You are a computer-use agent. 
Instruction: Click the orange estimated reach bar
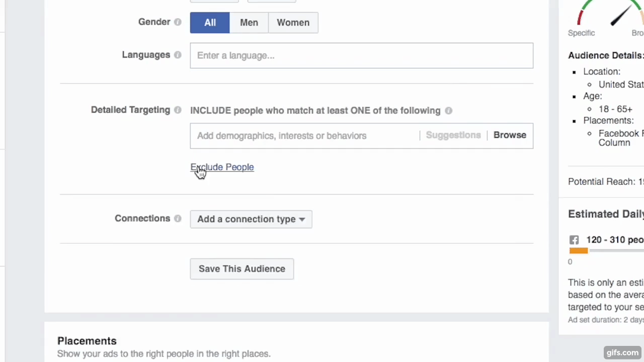(x=579, y=250)
